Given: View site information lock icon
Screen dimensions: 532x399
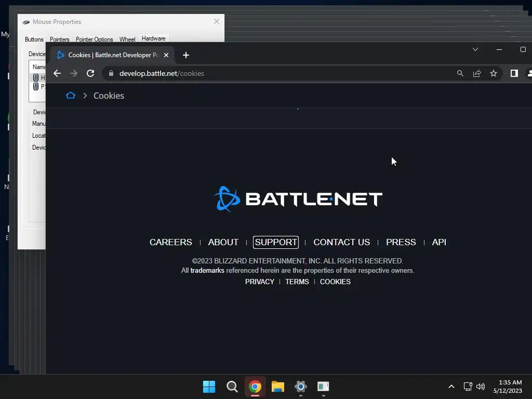Looking at the screenshot, I should [x=111, y=73].
